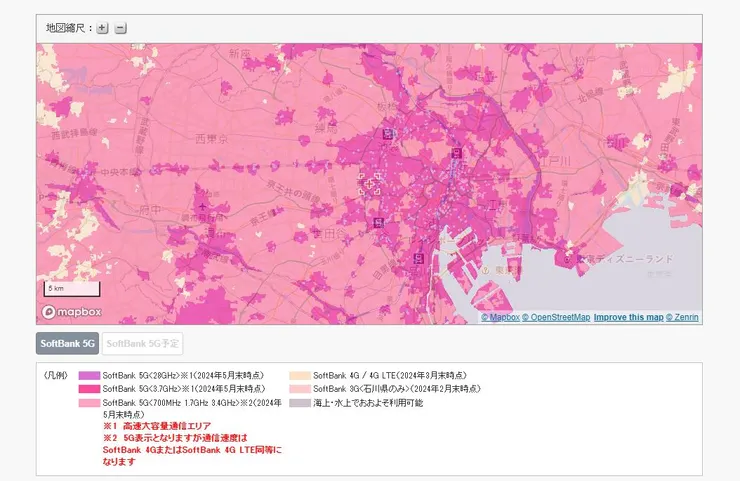Zoom in with the plus scale button
The height and width of the screenshot is (481, 740).
[102, 28]
